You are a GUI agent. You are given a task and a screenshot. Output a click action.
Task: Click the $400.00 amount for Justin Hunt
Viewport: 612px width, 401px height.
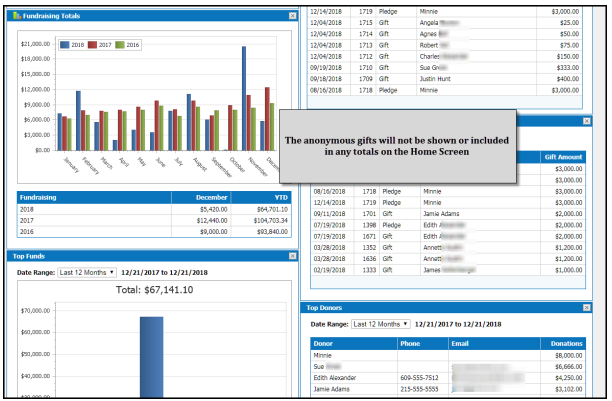tap(568, 79)
